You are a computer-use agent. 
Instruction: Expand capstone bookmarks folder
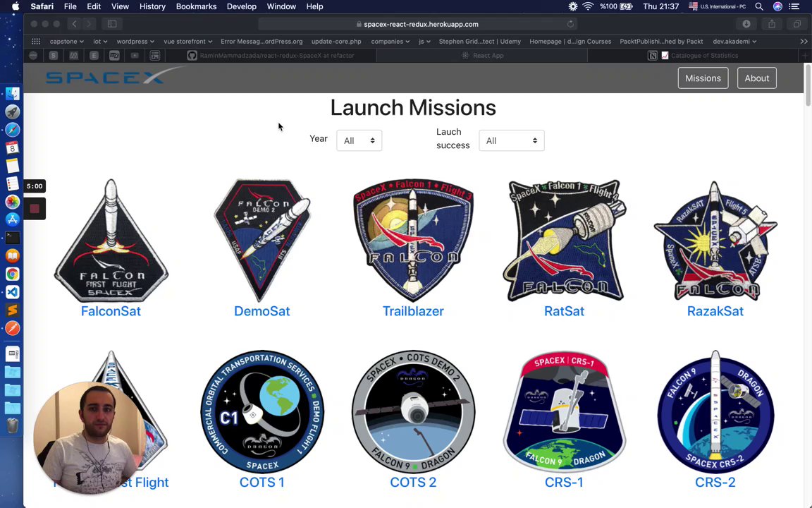coord(66,42)
